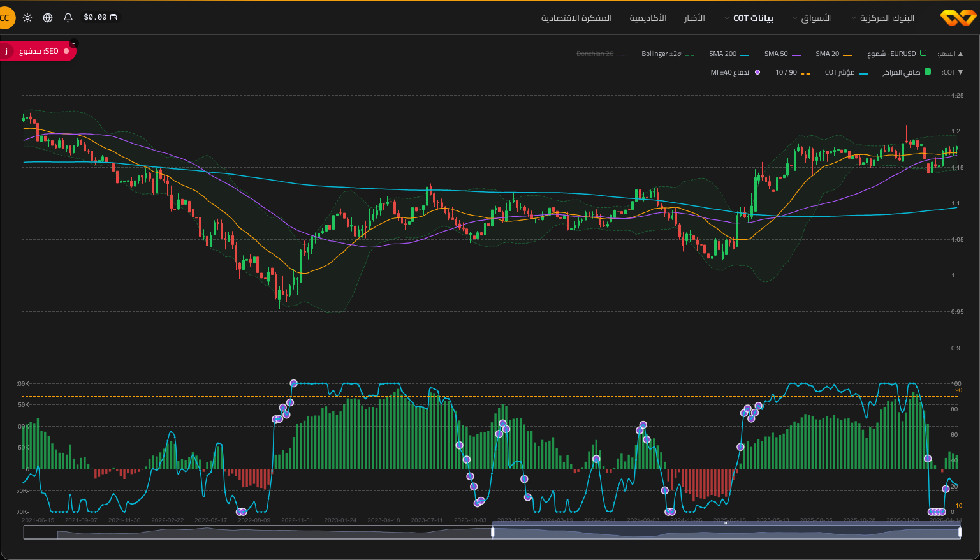Screen dimensions: 980x560
Task: Click the 2024-09-03 date axis label
Action: (643, 520)
